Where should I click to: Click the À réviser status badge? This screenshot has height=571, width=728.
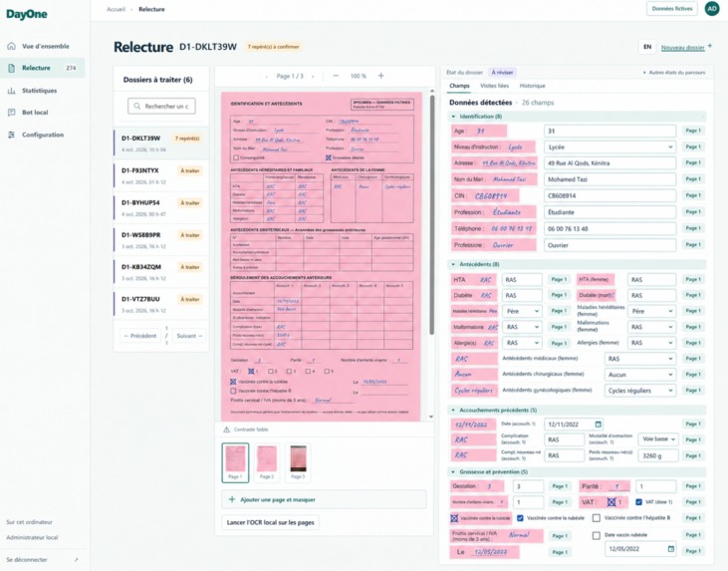(502, 73)
